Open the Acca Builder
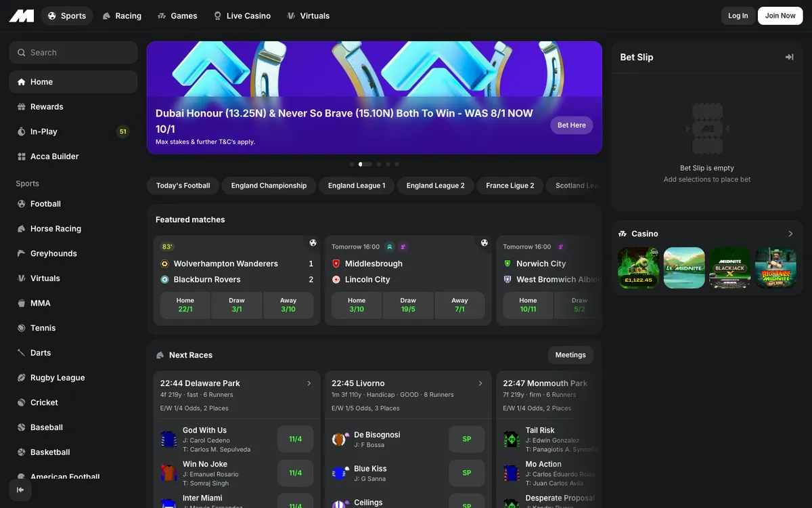The height and width of the screenshot is (508, 812). coord(73,156)
